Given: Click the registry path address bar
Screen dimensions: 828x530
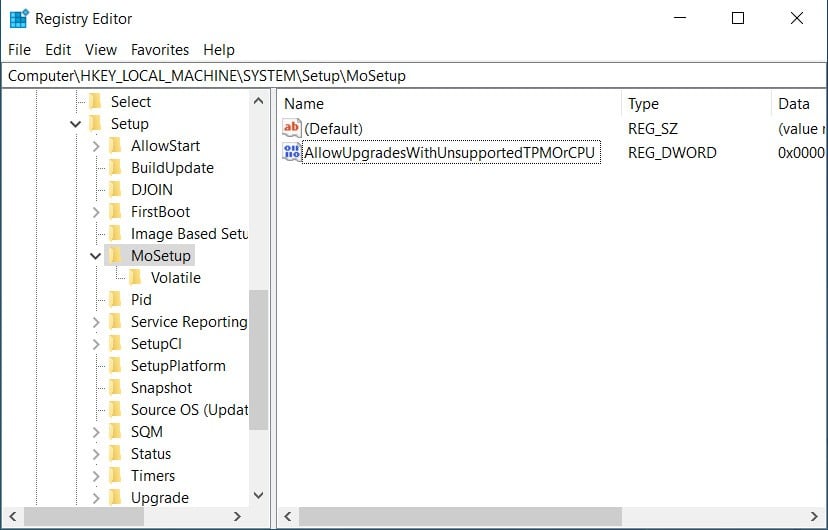Looking at the screenshot, I should [x=414, y=75].
